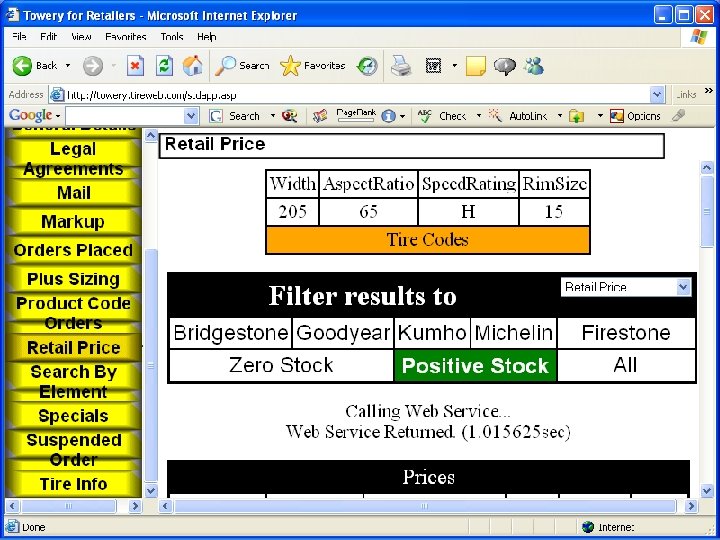Viewport: 720px width, 540px height.
Task: Open the address bar dropdown
Action: [657, 95]
